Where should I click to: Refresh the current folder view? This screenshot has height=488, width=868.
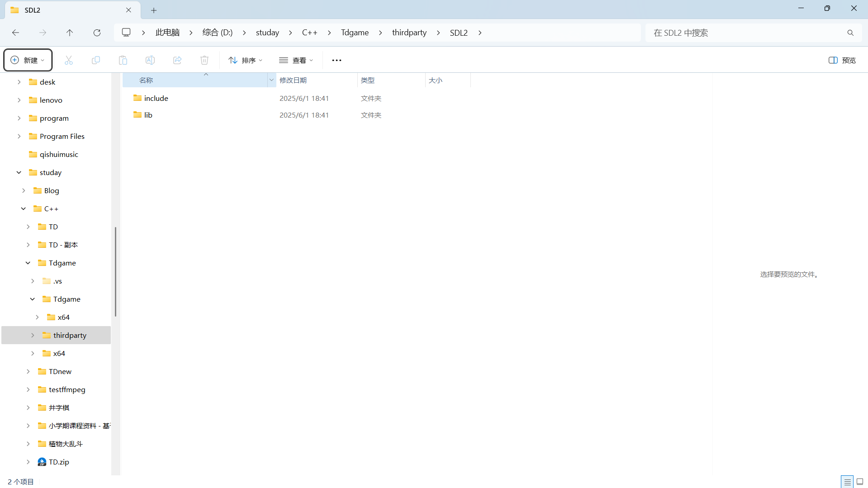click(97, 33)
